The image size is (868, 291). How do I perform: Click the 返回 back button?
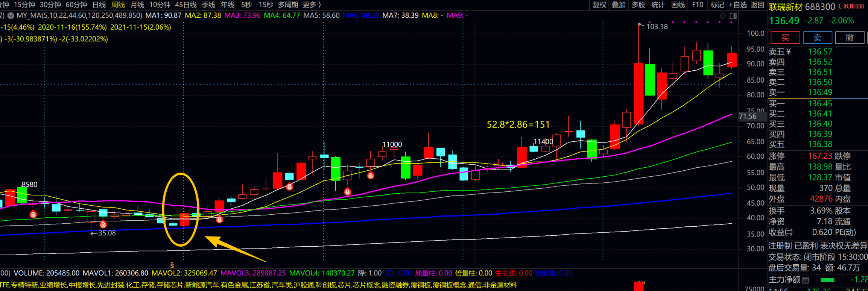click(x=757, y=5)
